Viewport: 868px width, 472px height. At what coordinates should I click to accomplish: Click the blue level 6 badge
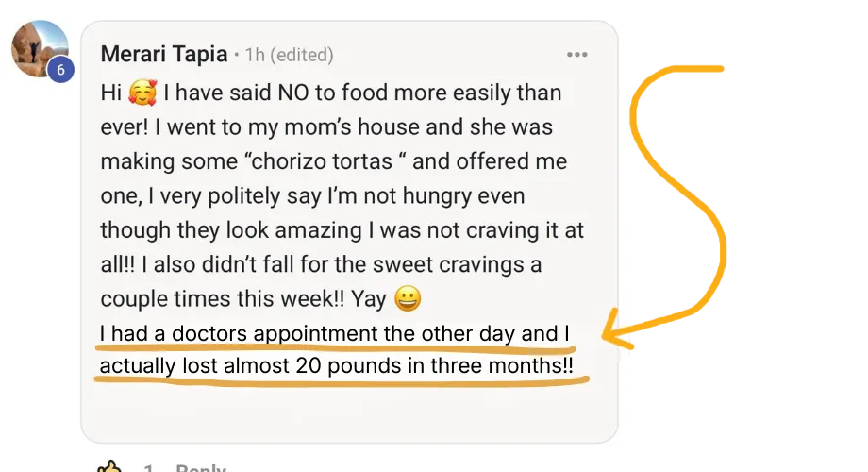(60, 69)
